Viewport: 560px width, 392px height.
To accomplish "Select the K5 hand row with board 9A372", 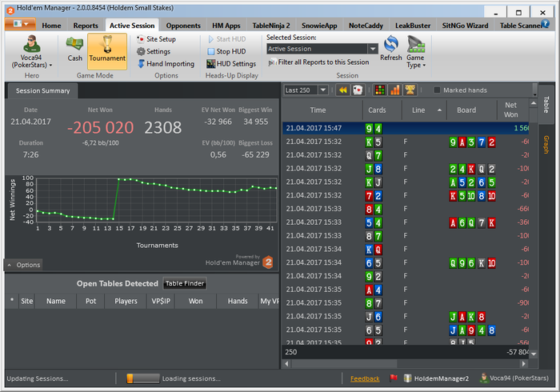I will pyautogui.click(x=406, y=142).
